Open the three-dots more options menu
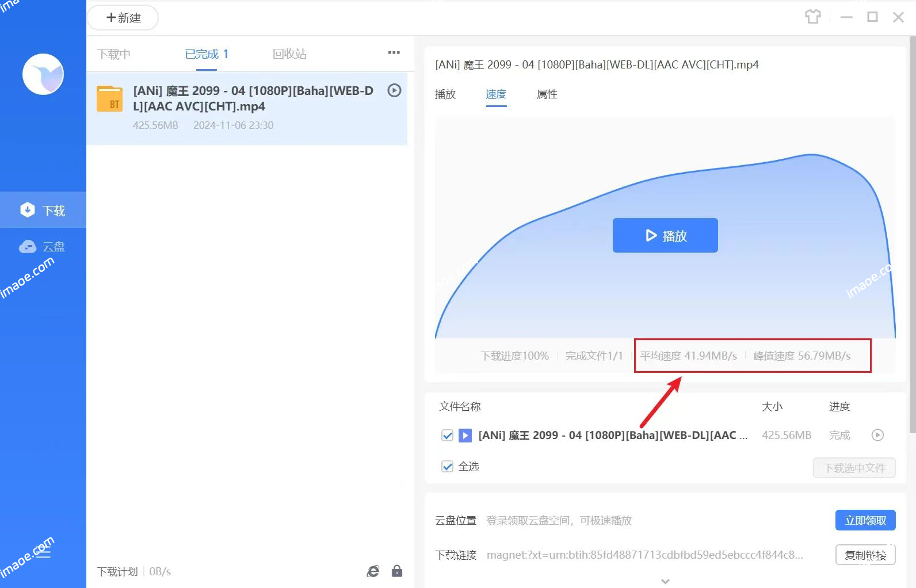Screen dimensions: 916x588 point(394,53)
